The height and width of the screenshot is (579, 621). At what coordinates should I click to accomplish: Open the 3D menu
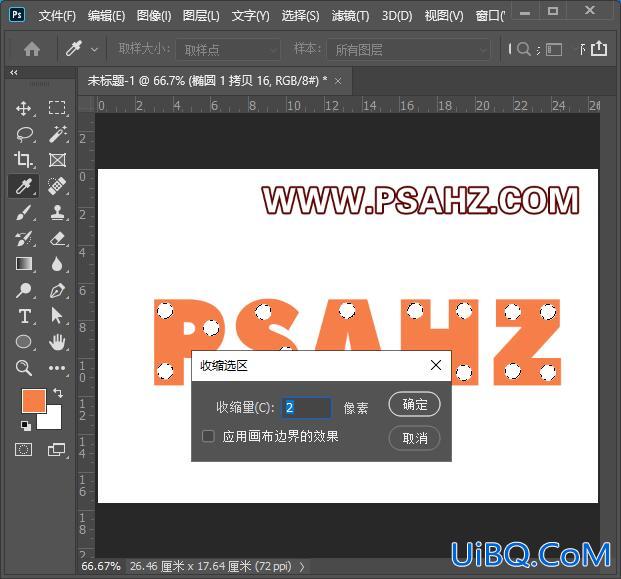[x=397, y=16]
